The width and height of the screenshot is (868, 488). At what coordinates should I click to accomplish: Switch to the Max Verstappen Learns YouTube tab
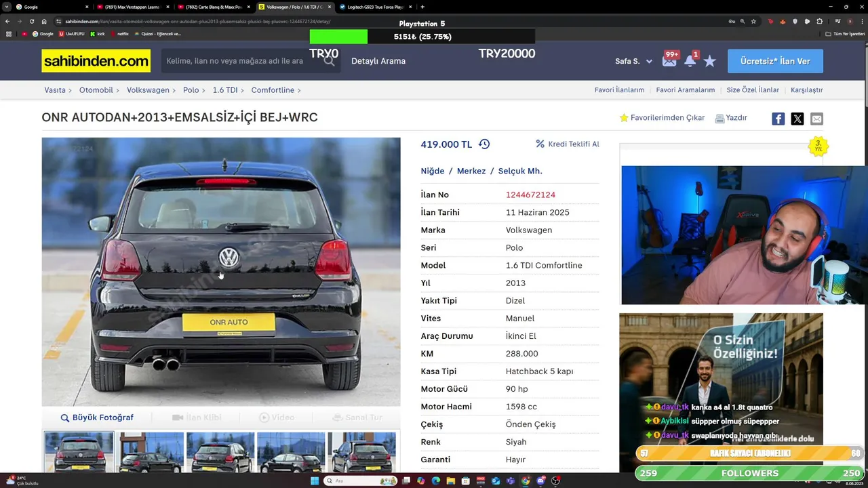[133, 7]
